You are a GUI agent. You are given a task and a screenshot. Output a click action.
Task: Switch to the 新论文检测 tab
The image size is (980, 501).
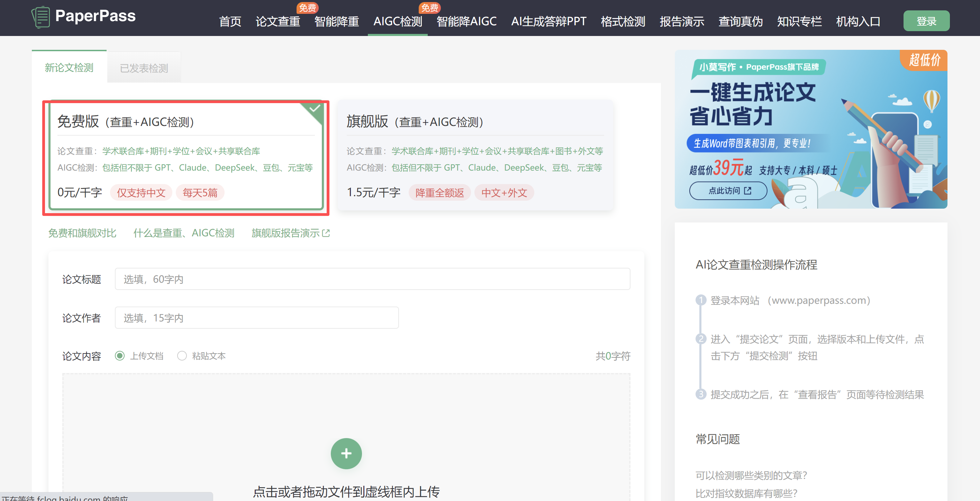(69, 68)
